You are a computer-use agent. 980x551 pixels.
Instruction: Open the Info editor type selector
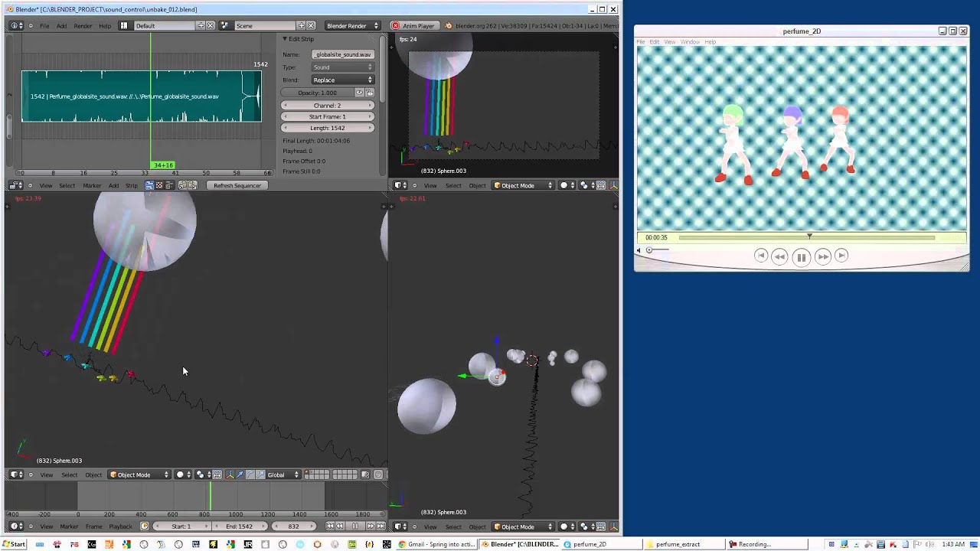tap(16, 26)
